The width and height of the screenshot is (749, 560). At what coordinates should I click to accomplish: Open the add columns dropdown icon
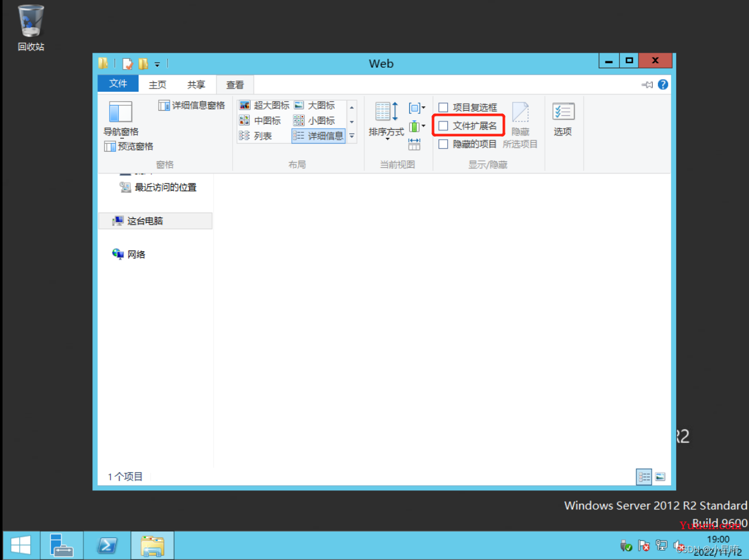tap(417, 126)
